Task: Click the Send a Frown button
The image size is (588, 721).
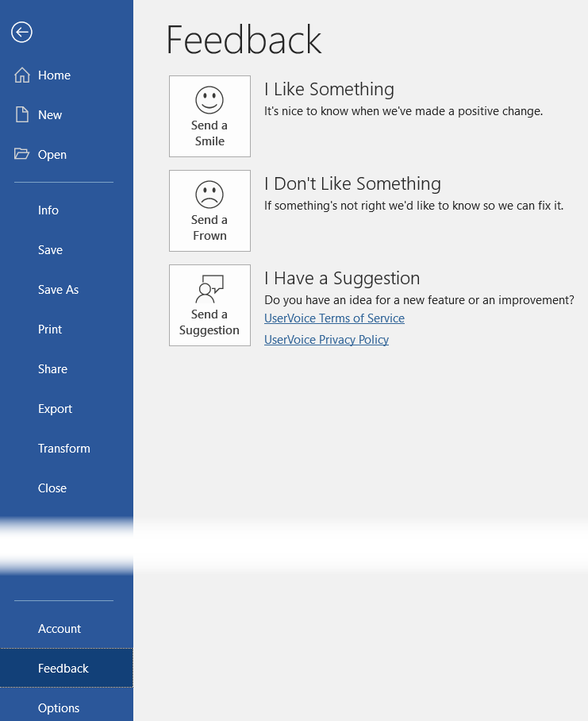Action: tap(209, 210)
